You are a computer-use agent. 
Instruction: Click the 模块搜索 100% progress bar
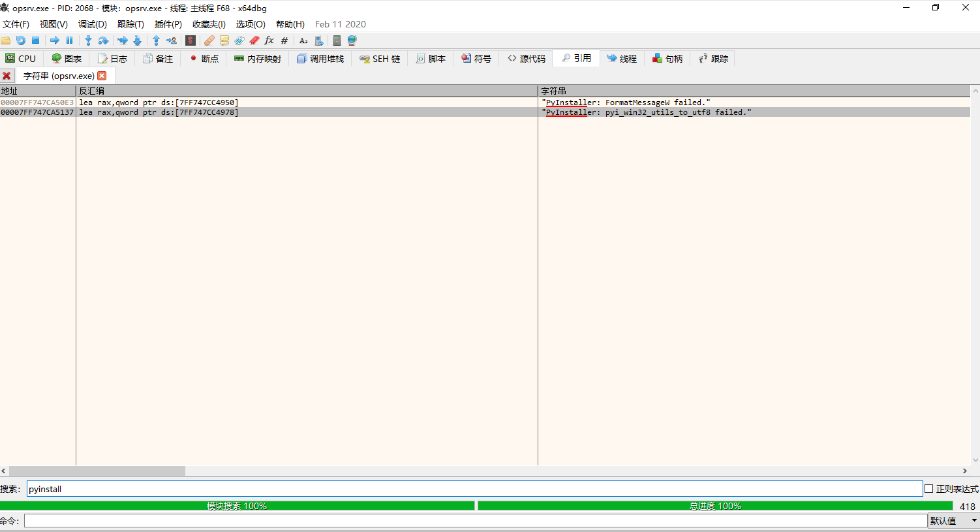[x=237, y=506]
